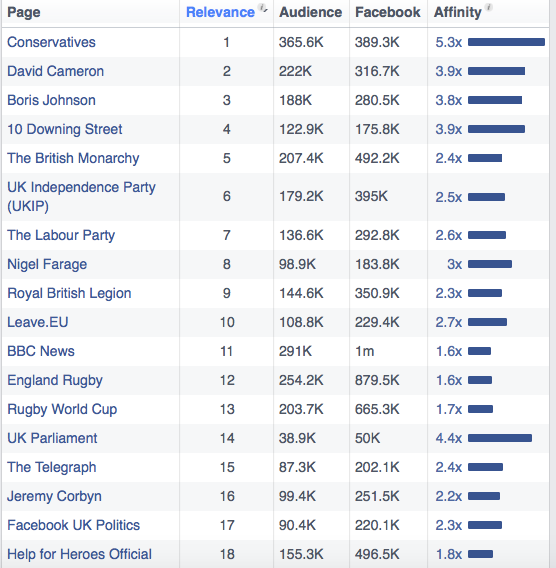The height and width of the screenshot is (568, 556).
Task: Click the 50K Facebook value
Action: coord(368,438)
